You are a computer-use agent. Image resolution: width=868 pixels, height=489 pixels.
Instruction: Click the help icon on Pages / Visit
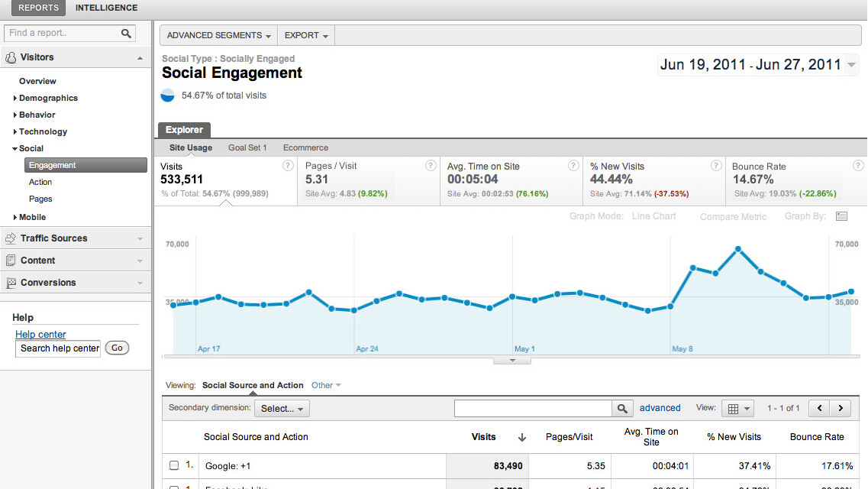click(x=431, y=166)
